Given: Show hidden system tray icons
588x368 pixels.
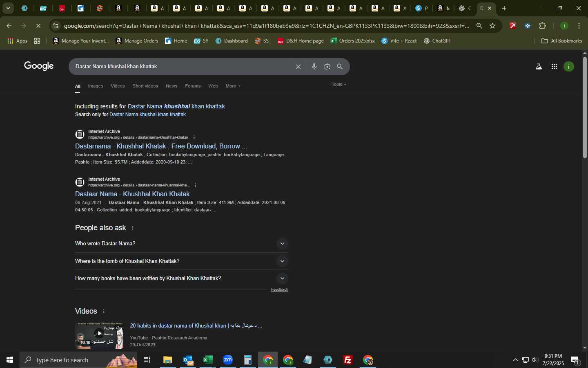Looking at the screenshot, I should point(515,360).
